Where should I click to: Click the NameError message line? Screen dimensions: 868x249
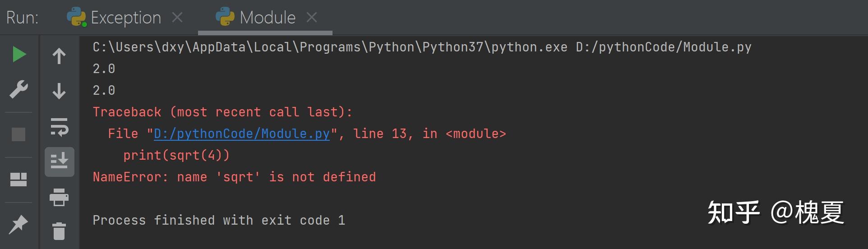coord(234,177)
